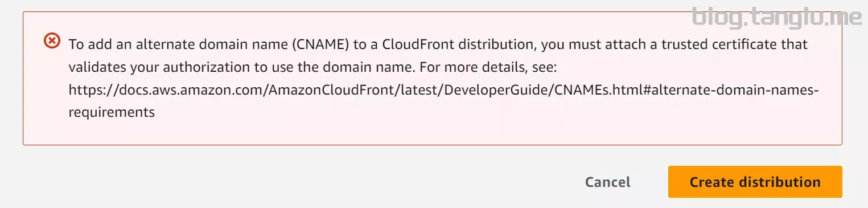Click the gray background left of Cancel
The image size is (868, 208).
(296, 182)
